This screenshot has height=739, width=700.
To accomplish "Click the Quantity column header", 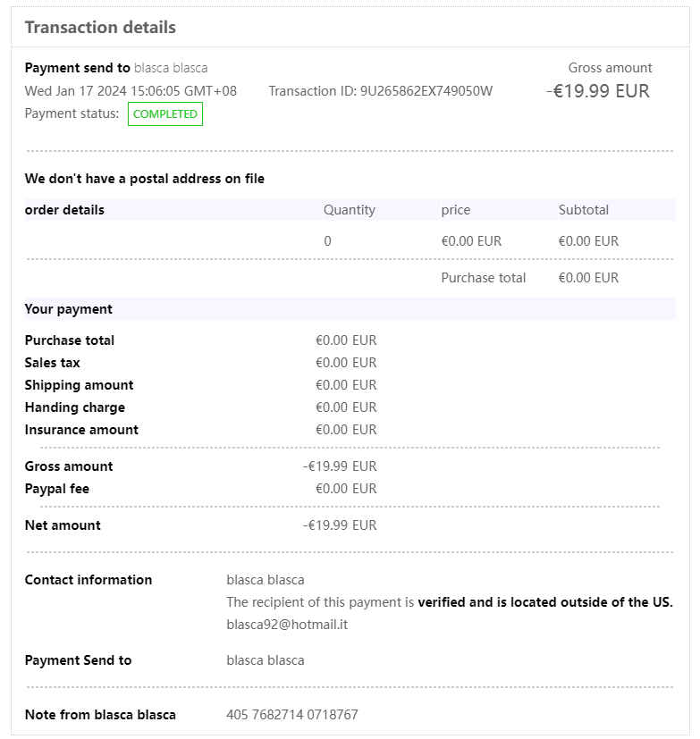I will tap(350, 210).
